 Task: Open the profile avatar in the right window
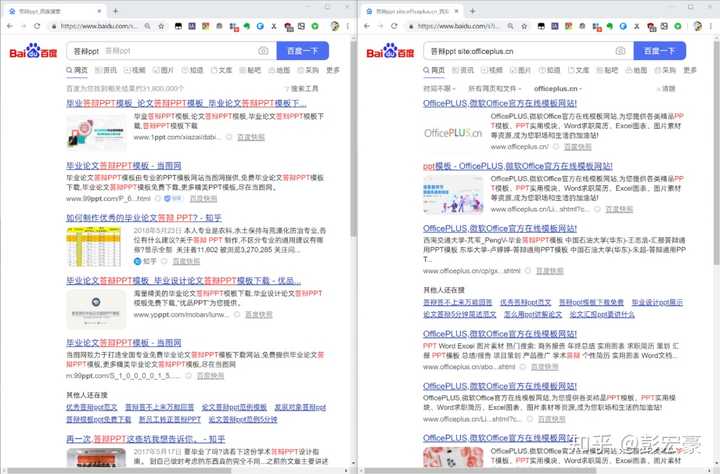coord(698,26)
